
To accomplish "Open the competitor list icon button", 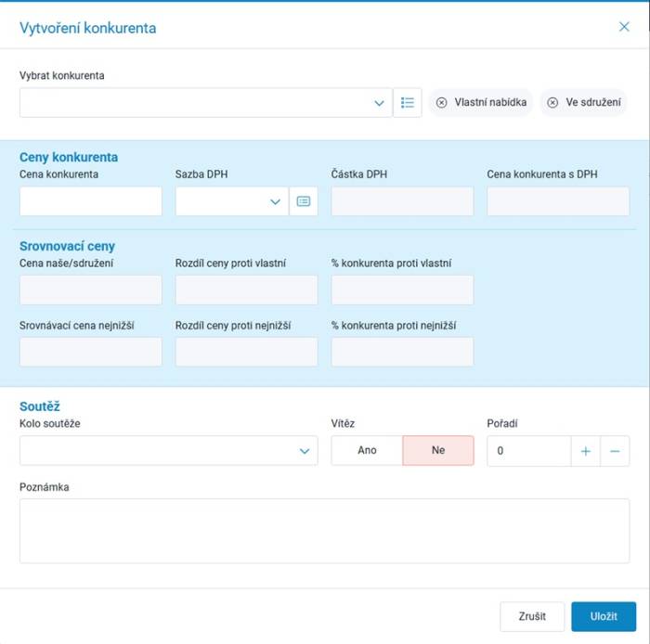I will point(408,102).
